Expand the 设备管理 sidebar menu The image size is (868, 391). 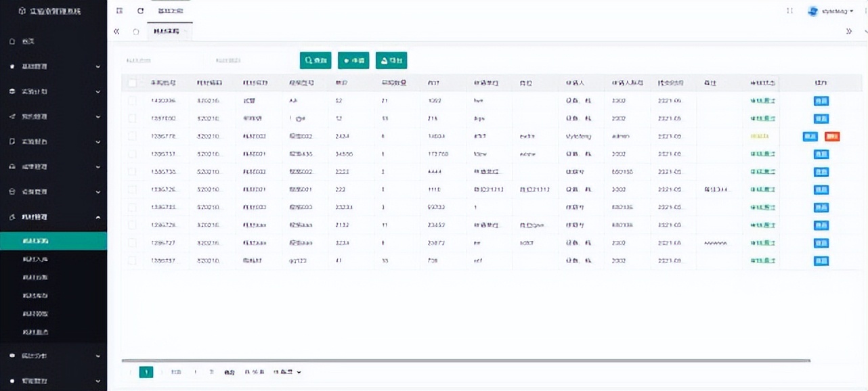[x=53, y=192]
